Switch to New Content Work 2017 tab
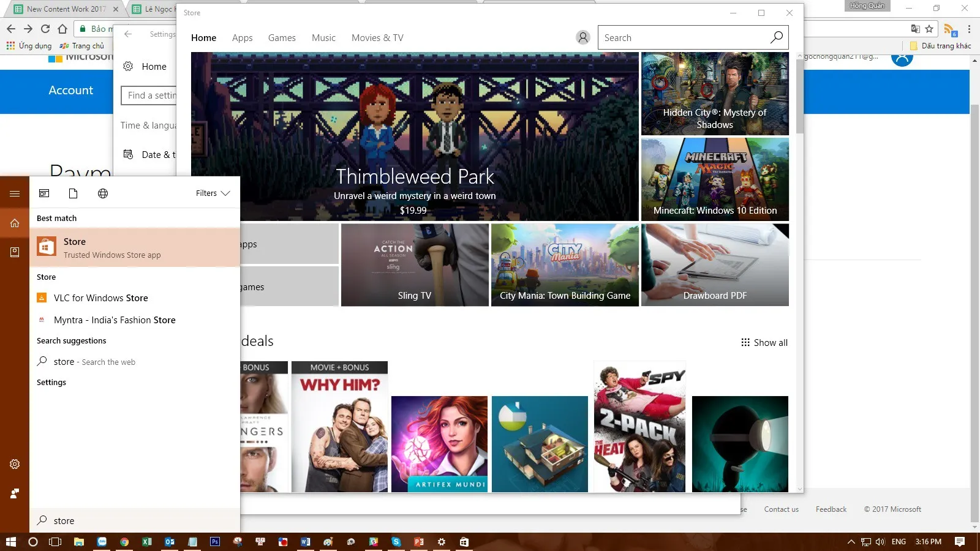The height and width of the screenshot is (551, 980). tap(66, 9)
